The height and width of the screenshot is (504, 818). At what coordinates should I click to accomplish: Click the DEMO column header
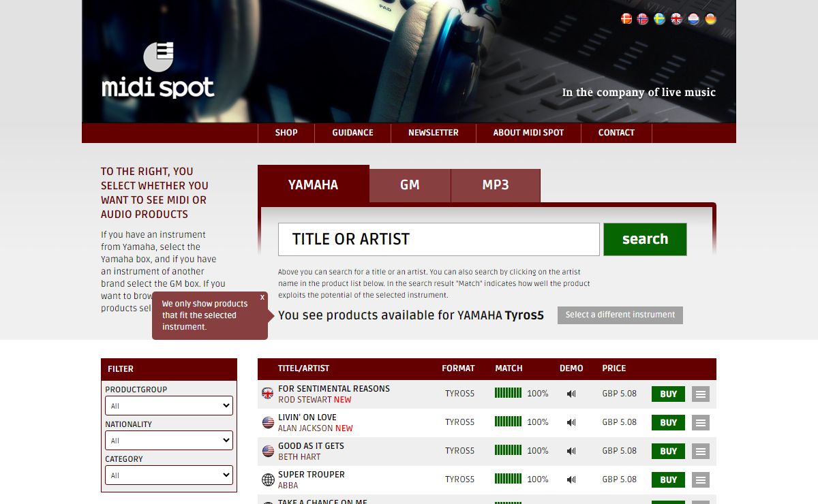pos(571,368)
